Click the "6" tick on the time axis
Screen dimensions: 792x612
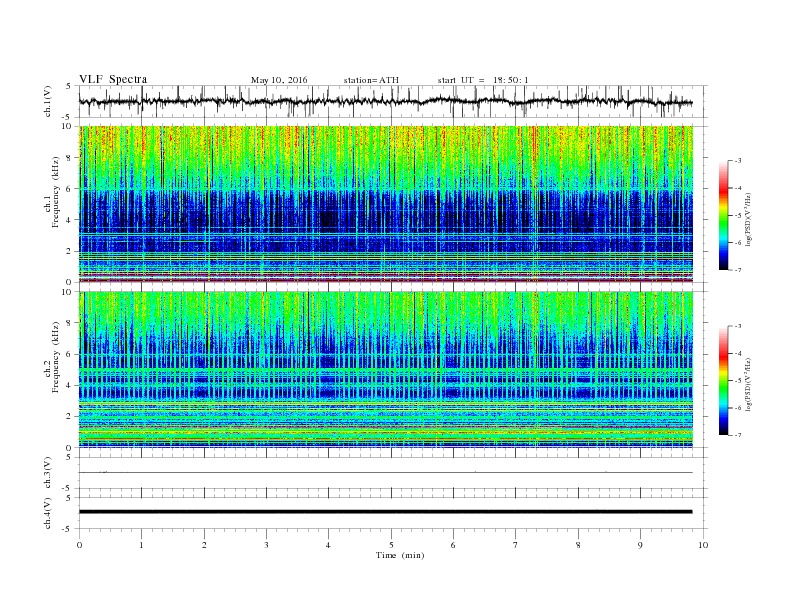(453, 545)
